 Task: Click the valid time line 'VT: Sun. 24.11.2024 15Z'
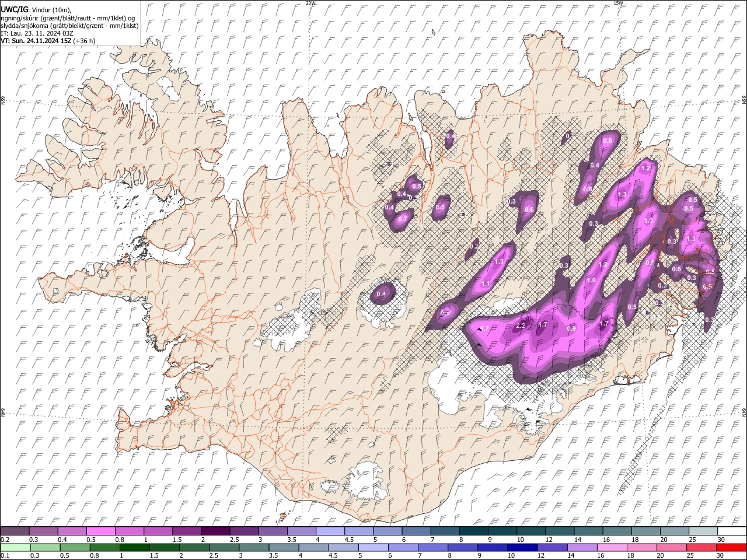click(37, 41)
